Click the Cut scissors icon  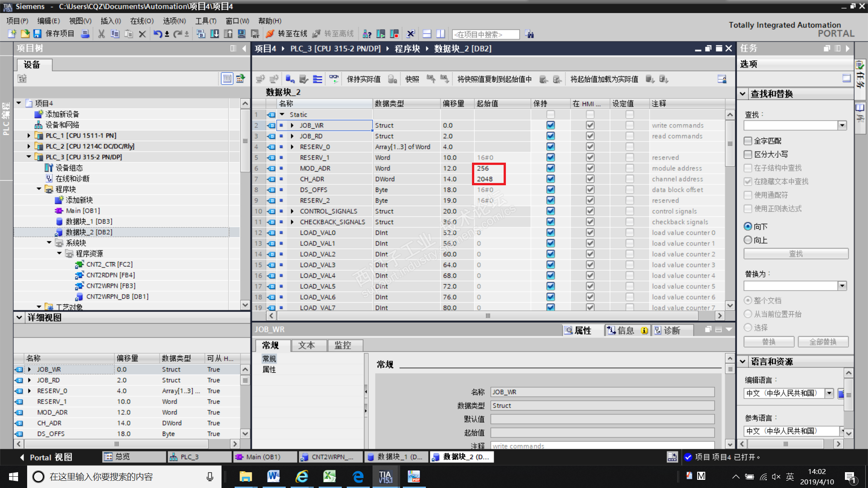(x=101, y=34)
